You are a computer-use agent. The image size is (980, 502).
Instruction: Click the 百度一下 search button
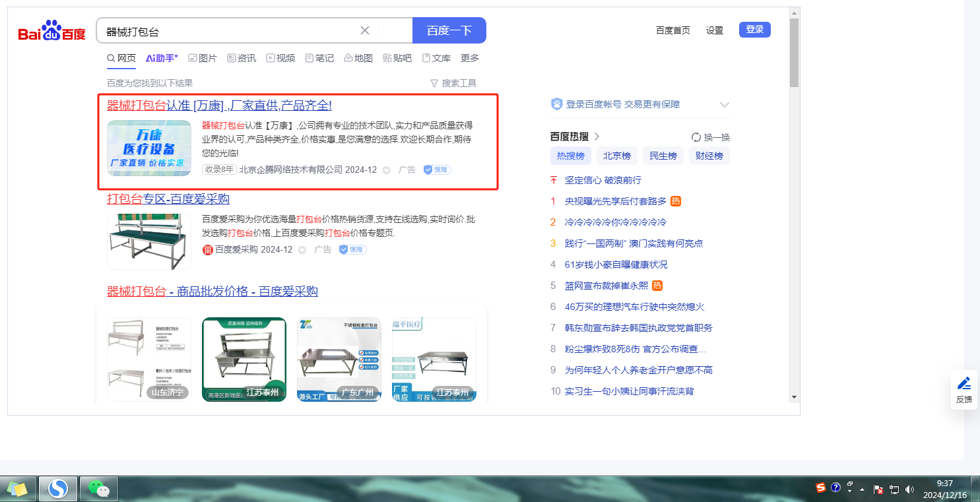click(x=449, y=30)
